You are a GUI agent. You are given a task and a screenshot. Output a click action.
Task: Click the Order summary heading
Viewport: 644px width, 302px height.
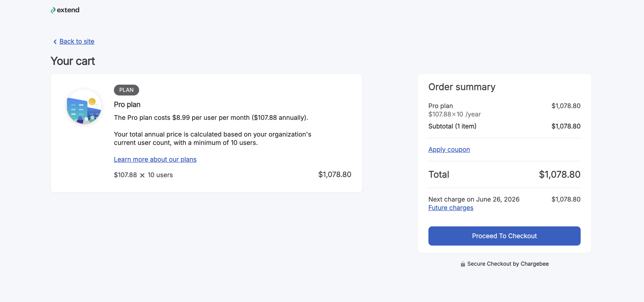click(x=462, y=87)
